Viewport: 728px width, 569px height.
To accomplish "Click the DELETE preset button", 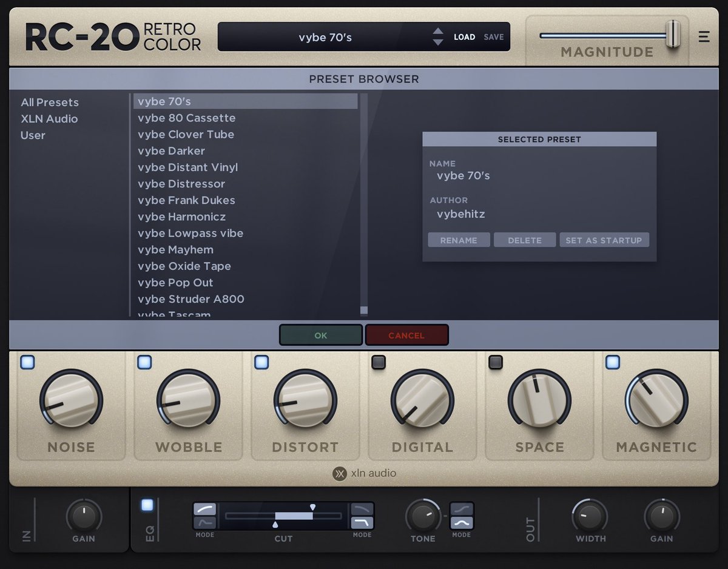I will (x=525, y=240).
